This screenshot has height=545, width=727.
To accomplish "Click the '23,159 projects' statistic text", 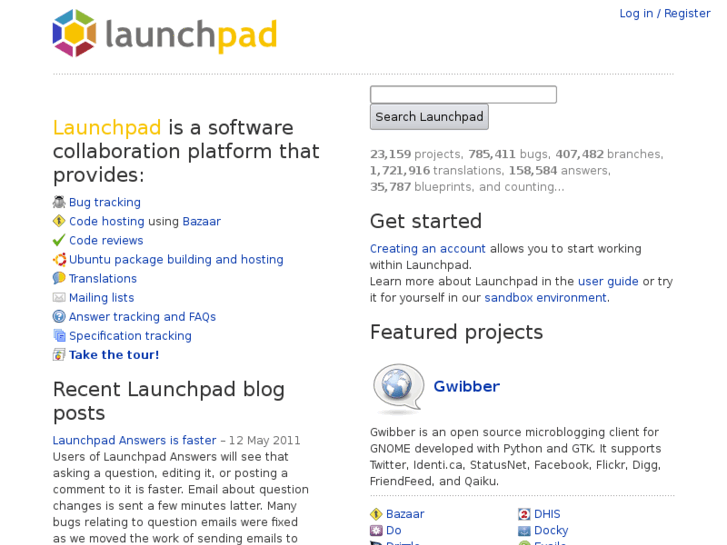I will coord(415,154).
